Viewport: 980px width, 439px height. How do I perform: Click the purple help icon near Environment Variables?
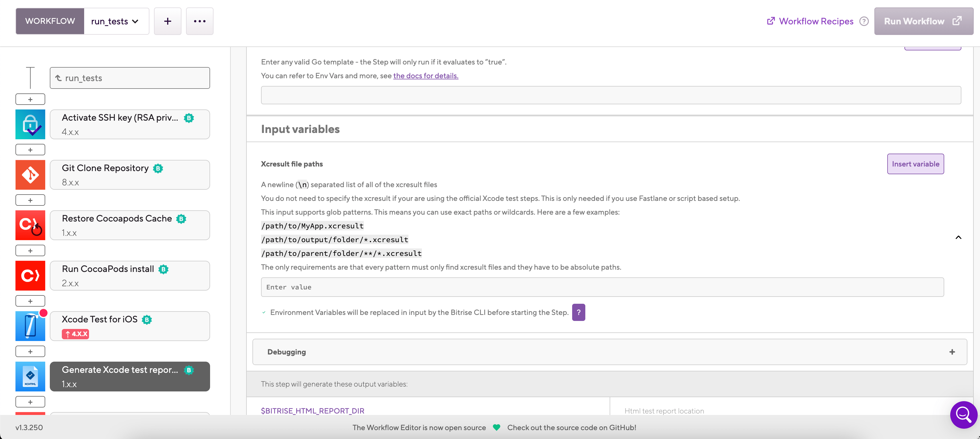click(x=579, y=312)
